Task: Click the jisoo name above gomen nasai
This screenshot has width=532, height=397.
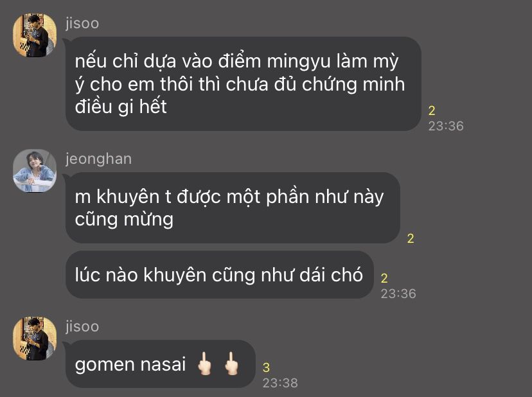Action: coord(82,326)
